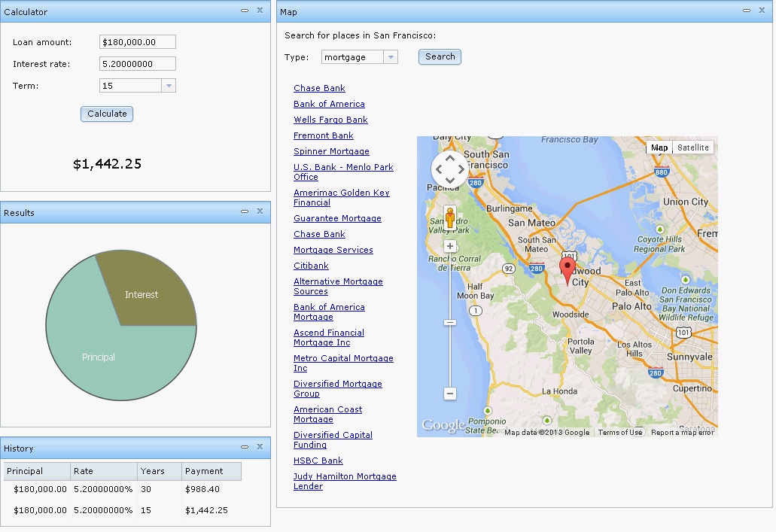Image resolution: width=776 pixels, height=532 pixels.
Task: Click the Google logo on the map
Action: click(x=443, y=425)
